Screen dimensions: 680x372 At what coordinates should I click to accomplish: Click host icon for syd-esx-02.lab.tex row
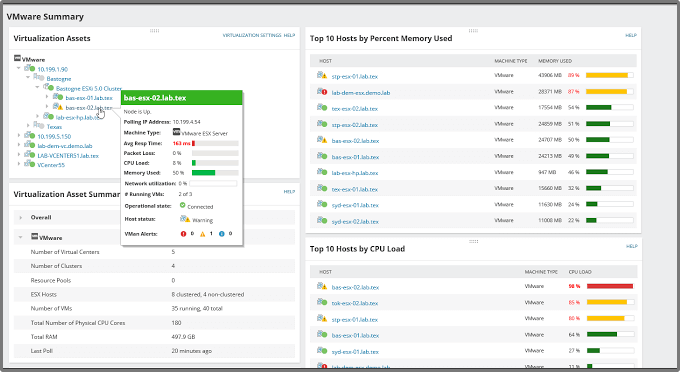(322, 220)
